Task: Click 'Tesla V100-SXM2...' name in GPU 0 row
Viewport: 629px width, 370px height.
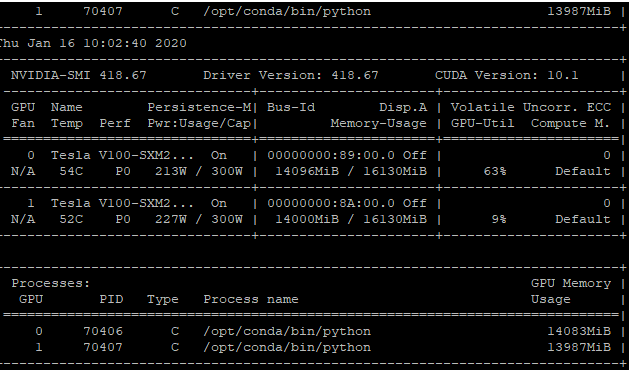Action: click(x=122, y=155)
